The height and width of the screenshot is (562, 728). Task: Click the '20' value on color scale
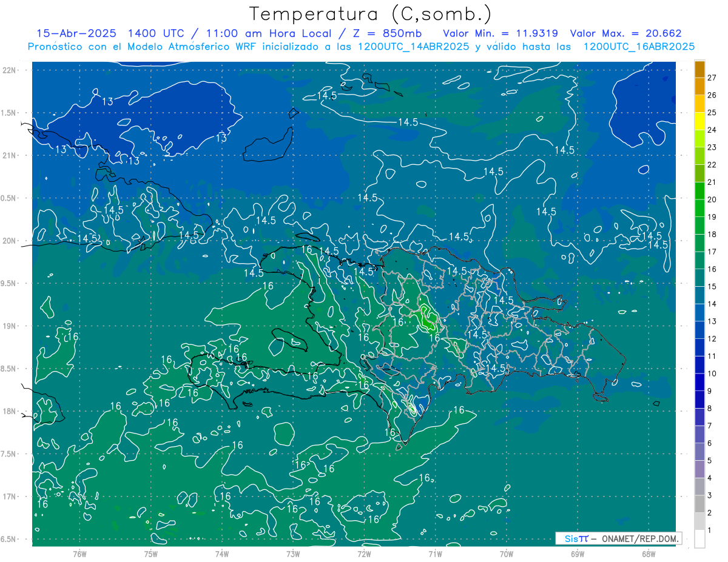712,199
